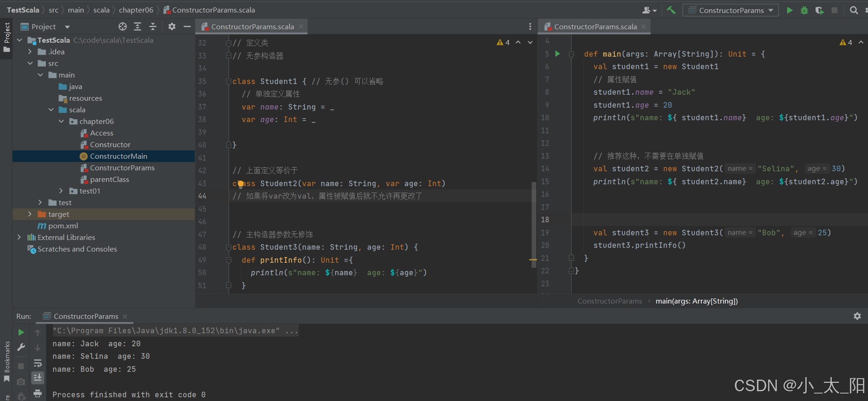This screenshot has width=868, height=401.
Task: Click ConstructorParams editor breadcrumb at bottom
Action: pos(610,301)
